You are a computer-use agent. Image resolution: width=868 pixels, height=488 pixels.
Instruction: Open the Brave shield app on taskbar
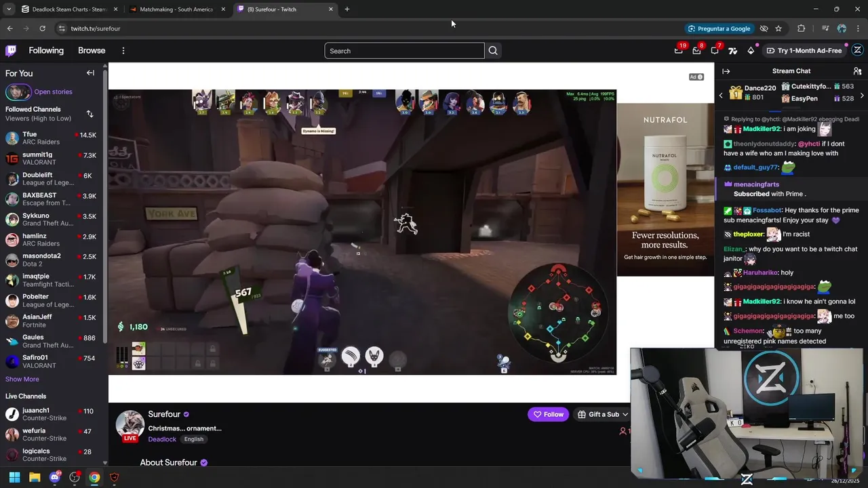tap(114, 477)
